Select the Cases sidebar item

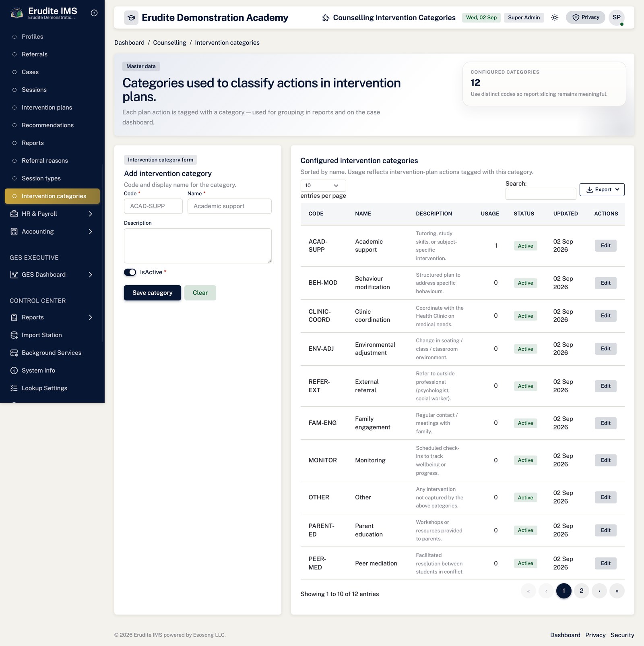coord(52,72)
